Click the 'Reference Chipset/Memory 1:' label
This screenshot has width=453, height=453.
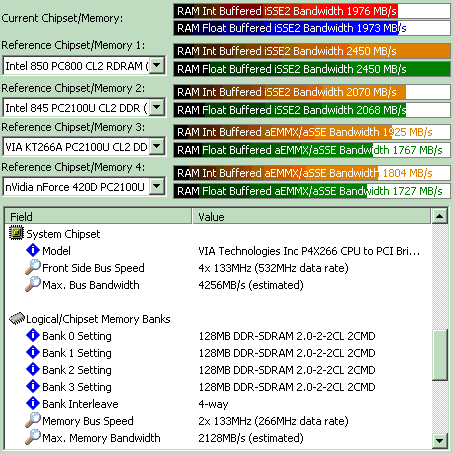(73, 45)
